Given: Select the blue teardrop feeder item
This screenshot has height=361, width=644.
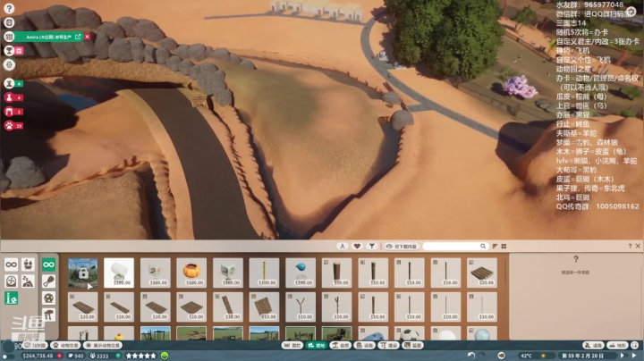Looking at the screenshot, I should 301,273.
